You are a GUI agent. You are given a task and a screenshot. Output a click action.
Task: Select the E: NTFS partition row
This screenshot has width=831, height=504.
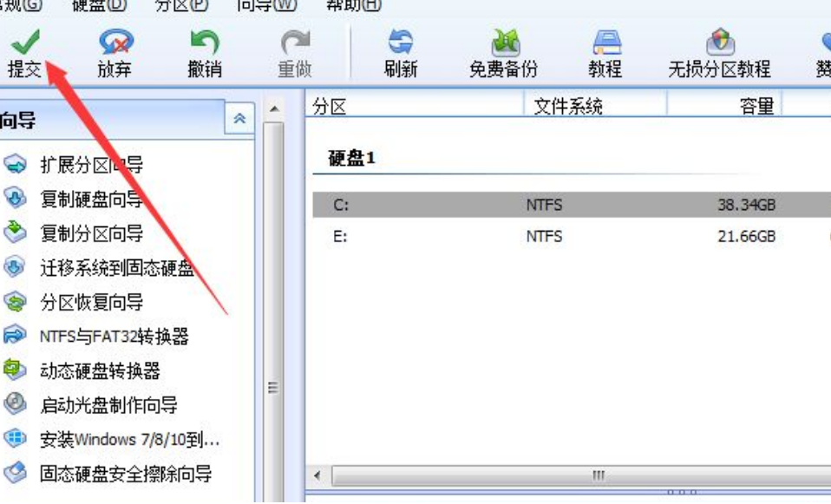pos(572,236)
